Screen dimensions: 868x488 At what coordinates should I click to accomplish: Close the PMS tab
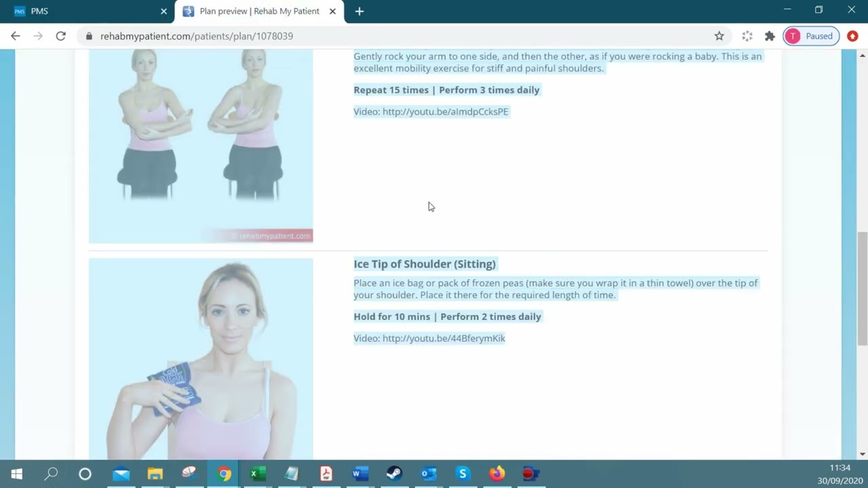pyautogui.click(x=163, y=12)
